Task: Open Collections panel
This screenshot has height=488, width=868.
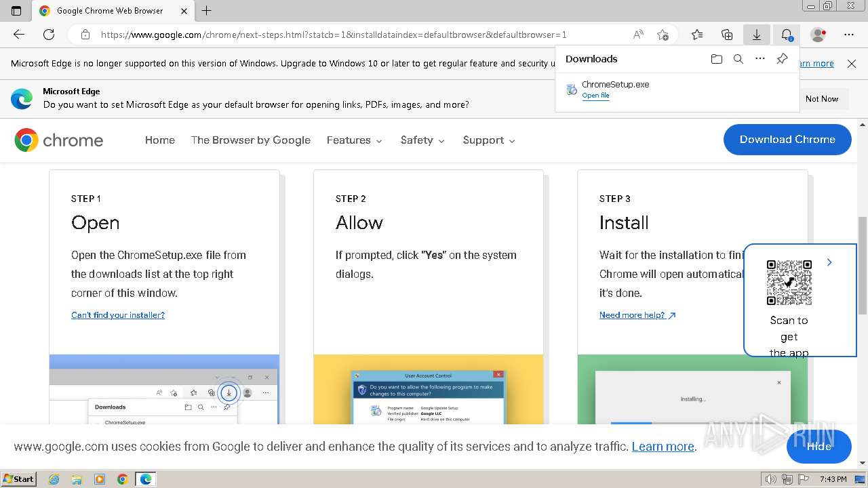Action: click(727, 35)
